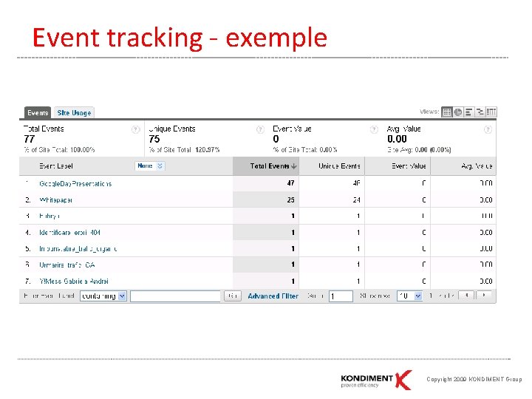Sort by Event Label column header
532x399 pixels.
[x=56, y=166]
